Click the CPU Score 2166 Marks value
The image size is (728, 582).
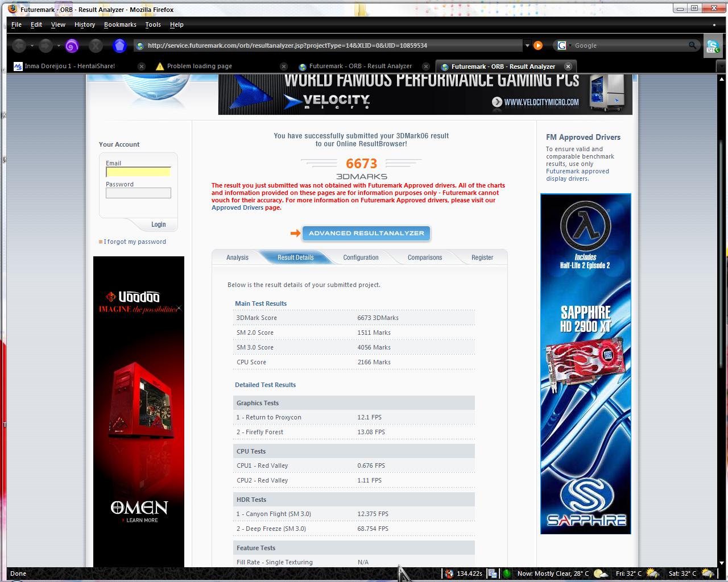point(374,362)
